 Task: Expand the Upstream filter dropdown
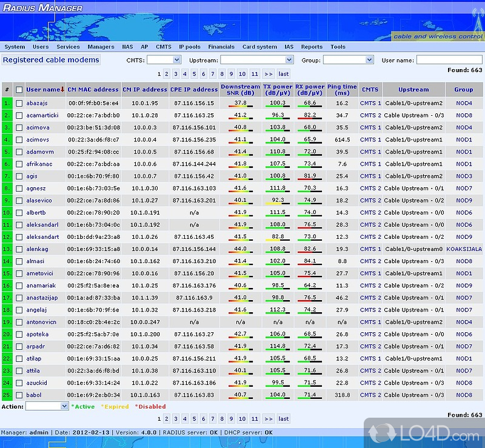click(x=256, y=60)
